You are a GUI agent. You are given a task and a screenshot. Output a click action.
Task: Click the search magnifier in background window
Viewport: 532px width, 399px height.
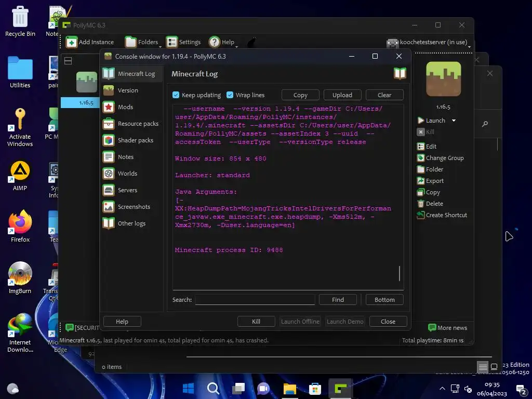point(485,124)
